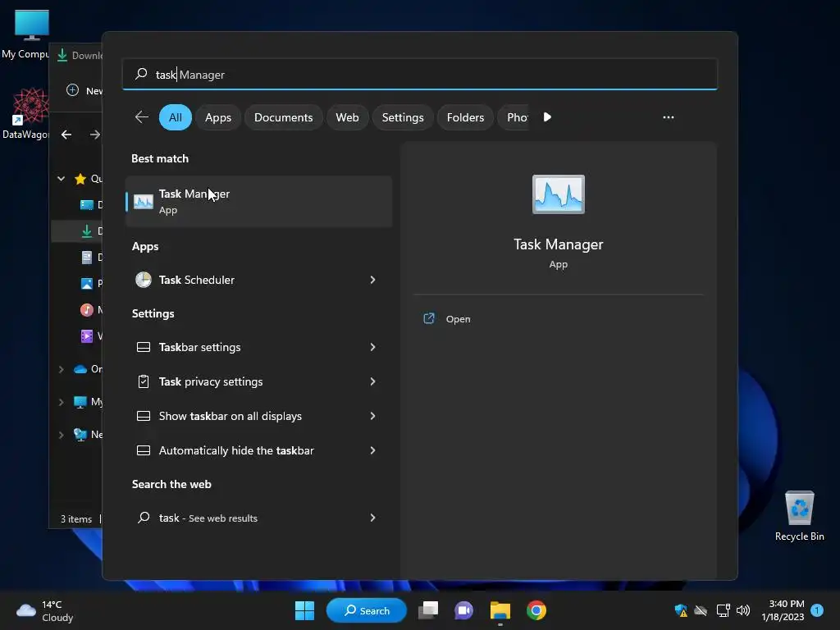Select the DataWagon desktop shortcut
The width and height of the screenshot is (840, 630).
point(25,113)
